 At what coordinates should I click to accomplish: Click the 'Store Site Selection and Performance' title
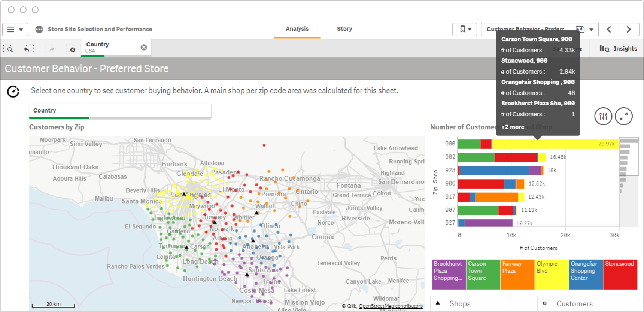pos(100,29)
